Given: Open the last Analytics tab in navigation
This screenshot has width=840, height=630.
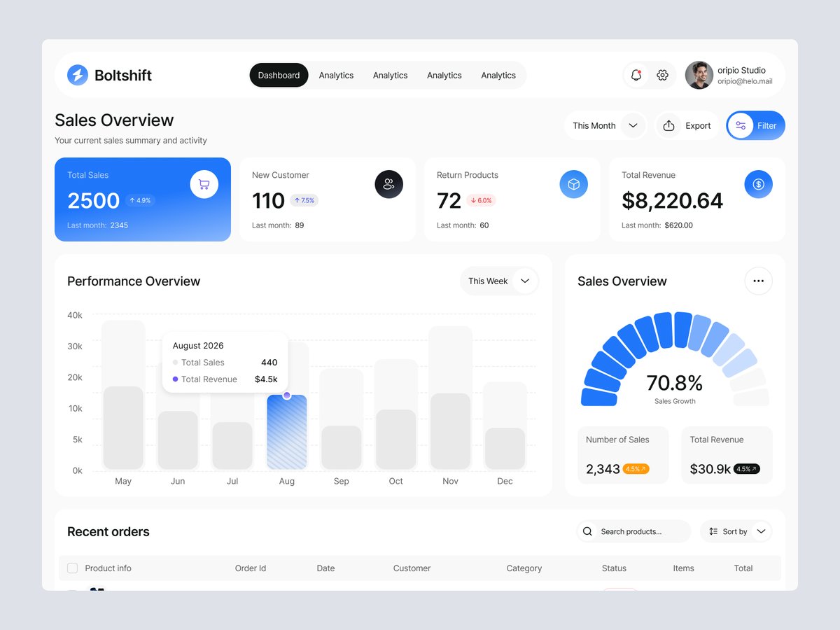Looking at the screenshot, I should click(498, 75).
